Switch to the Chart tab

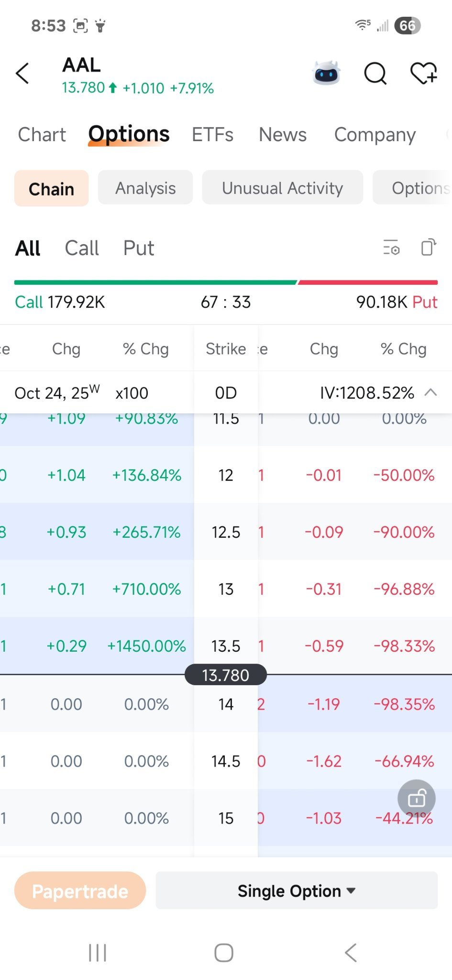42,135
